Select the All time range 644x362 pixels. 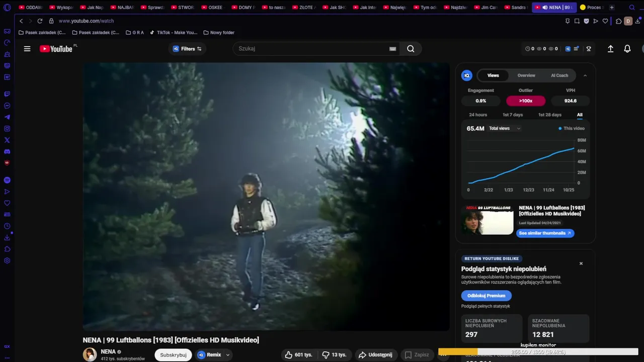pos(580,115)
